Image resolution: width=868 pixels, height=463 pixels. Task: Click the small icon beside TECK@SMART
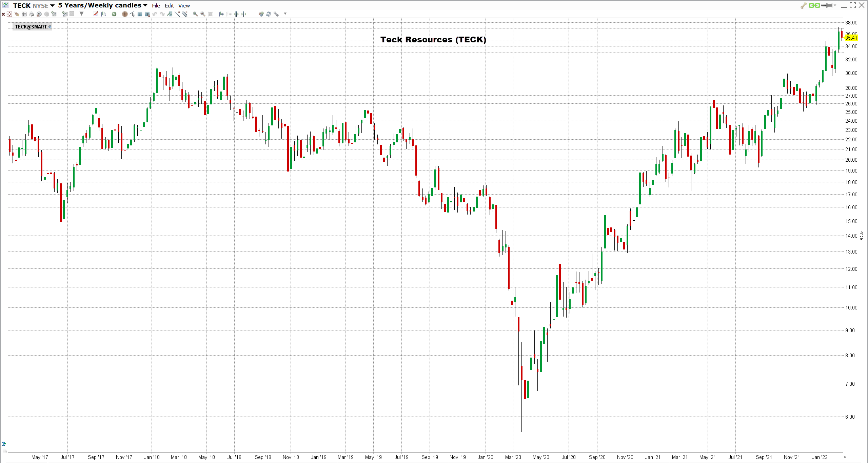(x=50, y=27)
